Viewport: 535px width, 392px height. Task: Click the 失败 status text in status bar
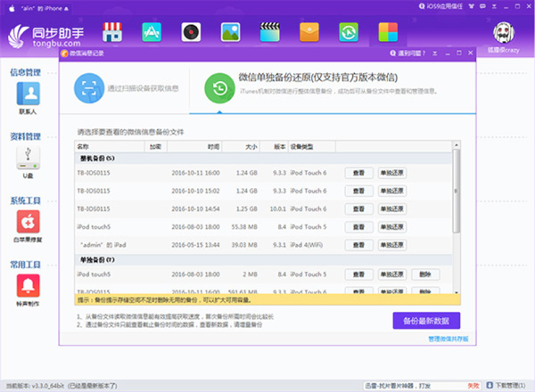click(473, 386)
